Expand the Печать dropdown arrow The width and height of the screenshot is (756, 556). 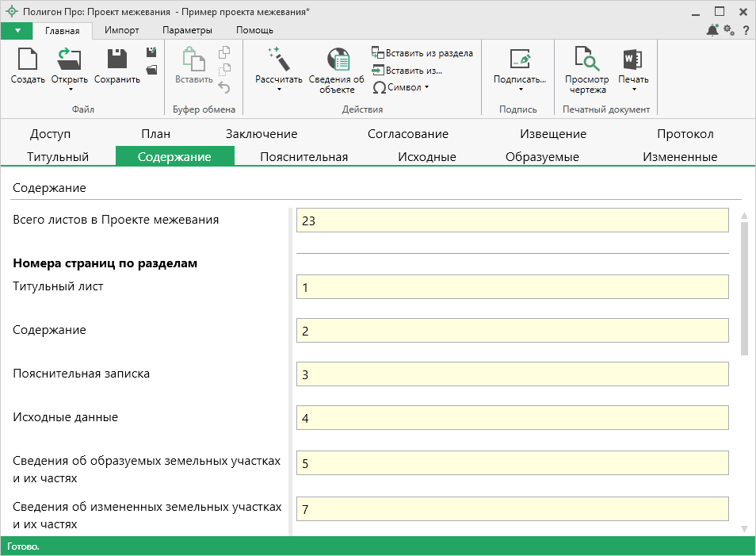[x=633, y=90]
